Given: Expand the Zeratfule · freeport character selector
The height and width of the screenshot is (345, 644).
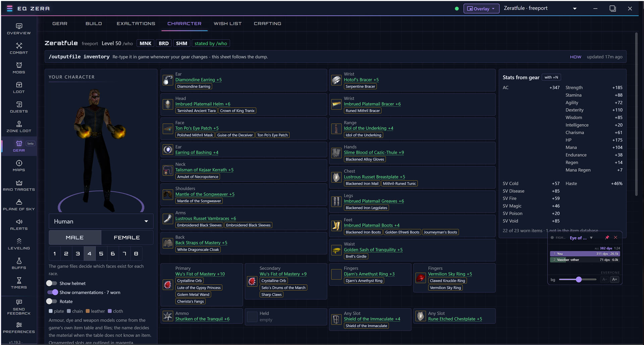Looking at the screenshot, I should coord(540,8).
